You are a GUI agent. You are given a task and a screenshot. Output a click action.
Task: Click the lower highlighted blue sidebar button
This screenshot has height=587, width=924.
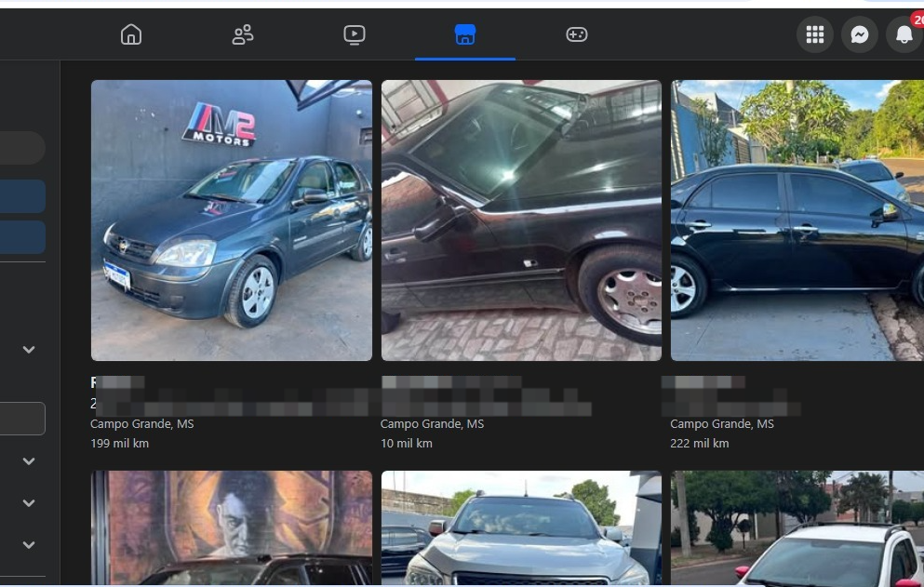pyautogui.click(x=22, y=237)
